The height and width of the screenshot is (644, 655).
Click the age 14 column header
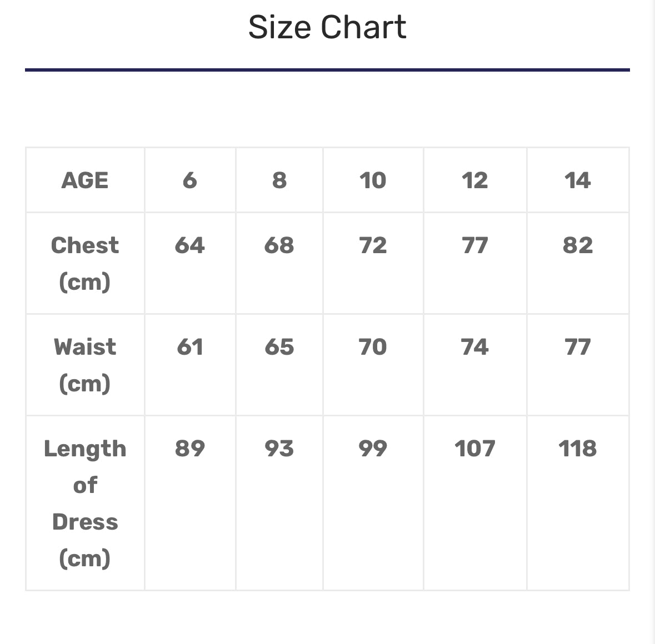[578, 180]
